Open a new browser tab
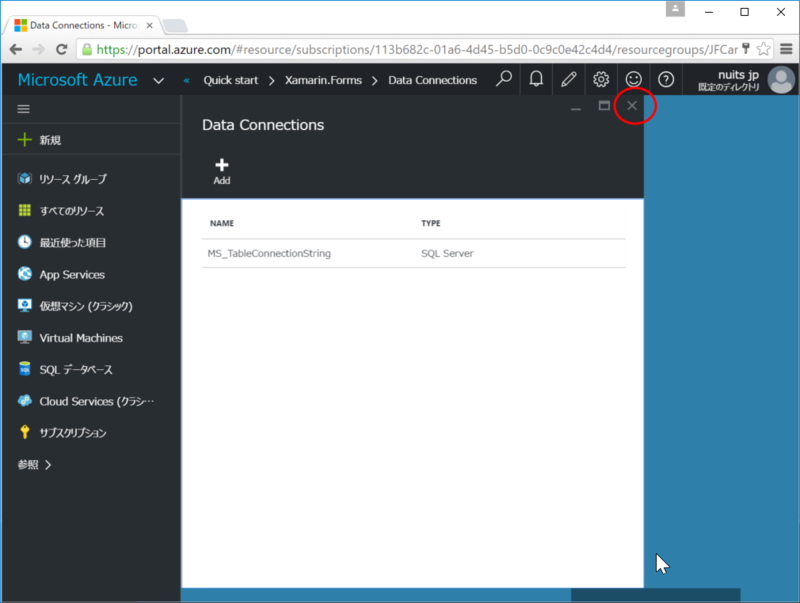The height and width of the screenshot is (603, 800). [x=175, y=26]
